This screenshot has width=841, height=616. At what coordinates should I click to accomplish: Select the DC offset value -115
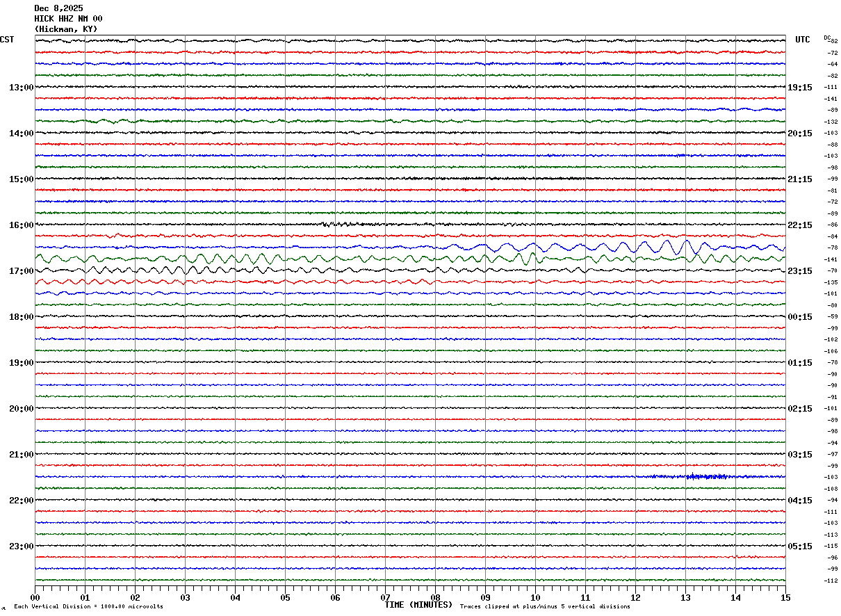[830, 546]
